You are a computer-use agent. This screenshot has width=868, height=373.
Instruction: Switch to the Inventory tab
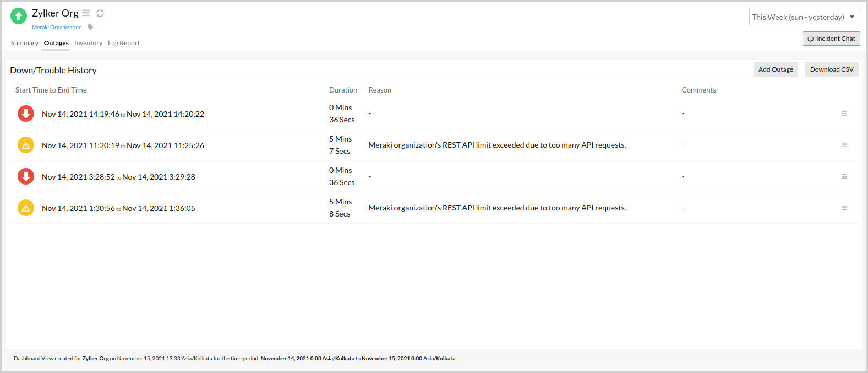[88, 43]
